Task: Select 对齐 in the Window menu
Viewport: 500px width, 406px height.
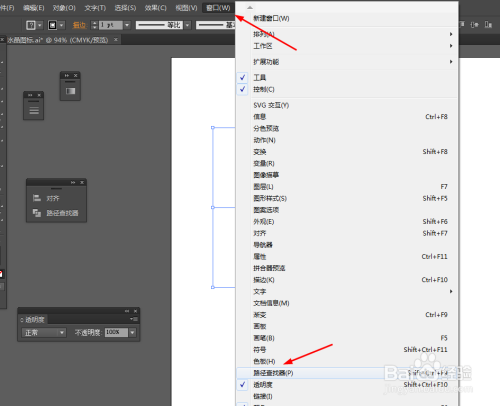Action: [347, 233]
